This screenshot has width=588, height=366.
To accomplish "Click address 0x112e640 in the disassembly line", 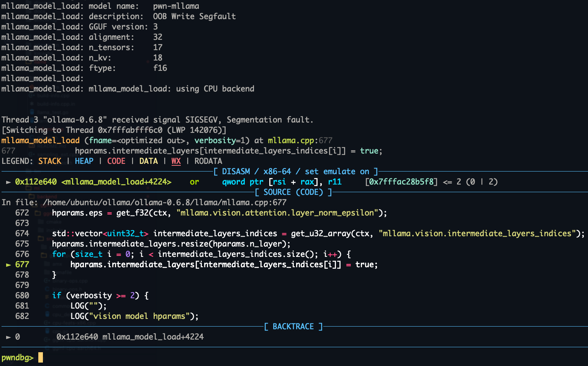I will click(36, 182).
